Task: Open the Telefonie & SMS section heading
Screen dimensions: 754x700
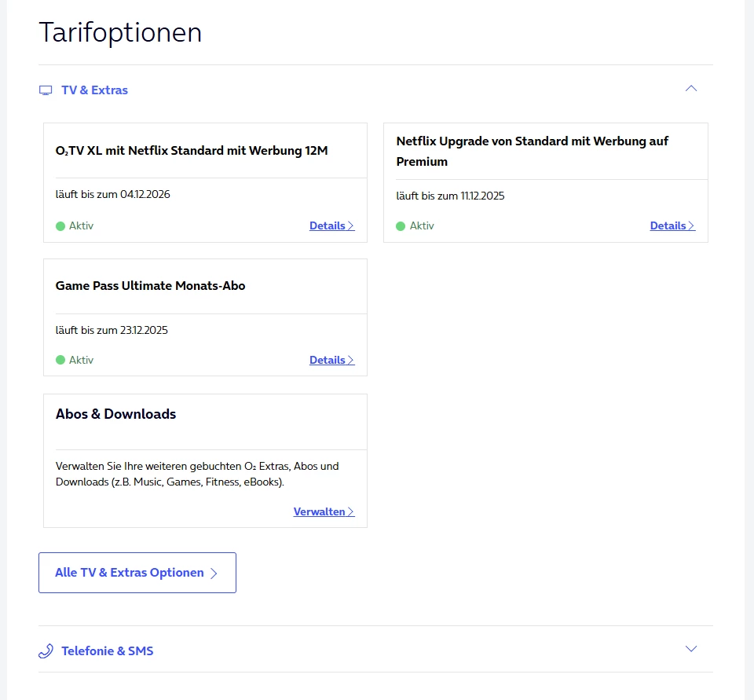Action: point(107,651)
